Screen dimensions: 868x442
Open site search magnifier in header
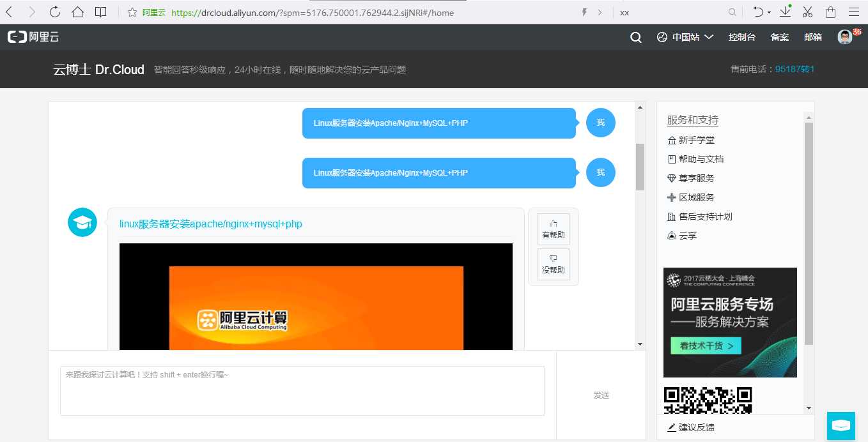[636, 38]
